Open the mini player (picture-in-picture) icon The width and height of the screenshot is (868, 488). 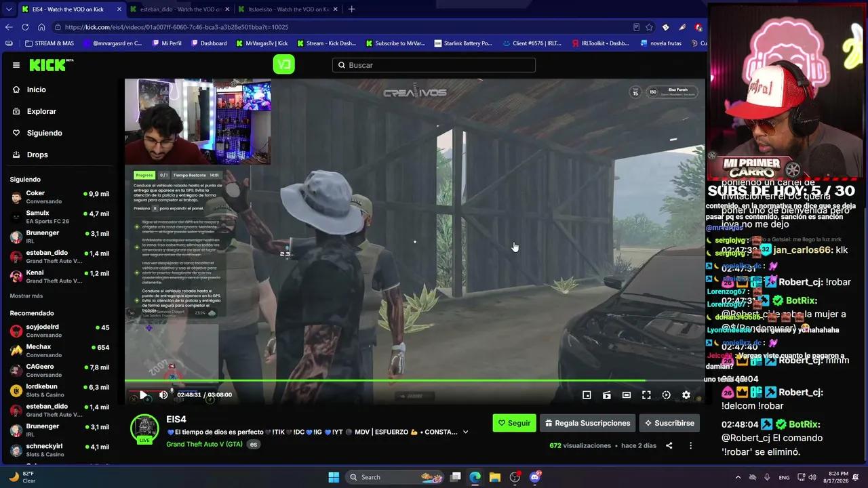(587, 395)
